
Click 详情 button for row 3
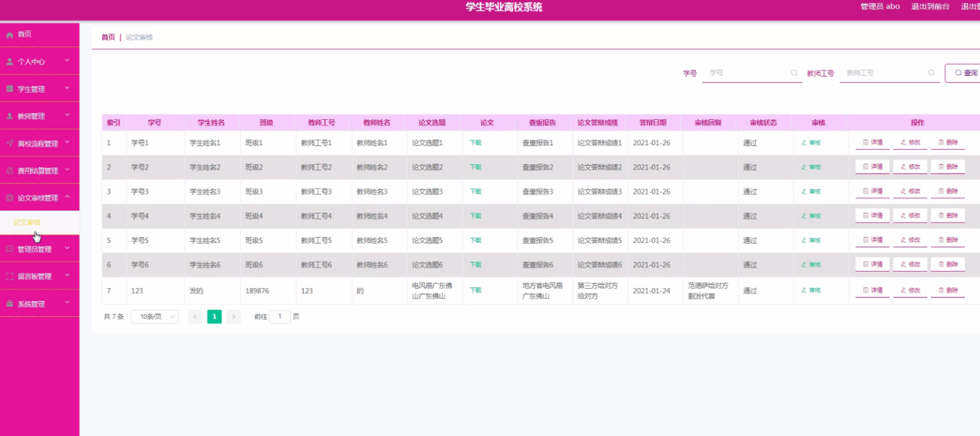coord(872,192)
